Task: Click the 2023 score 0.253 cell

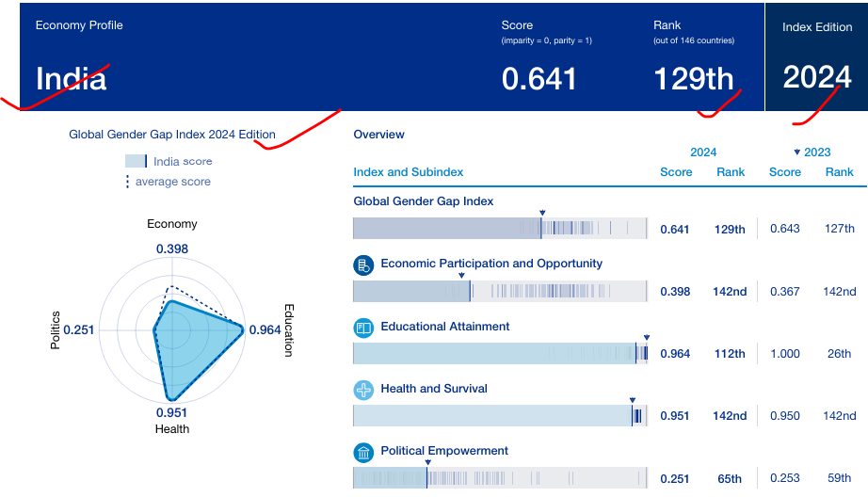Action: click(785, 478)
